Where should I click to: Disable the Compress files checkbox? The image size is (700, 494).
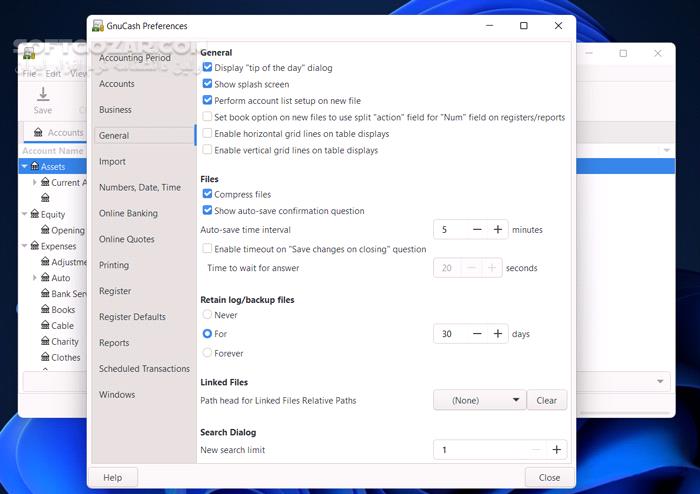tap(207, 194)
